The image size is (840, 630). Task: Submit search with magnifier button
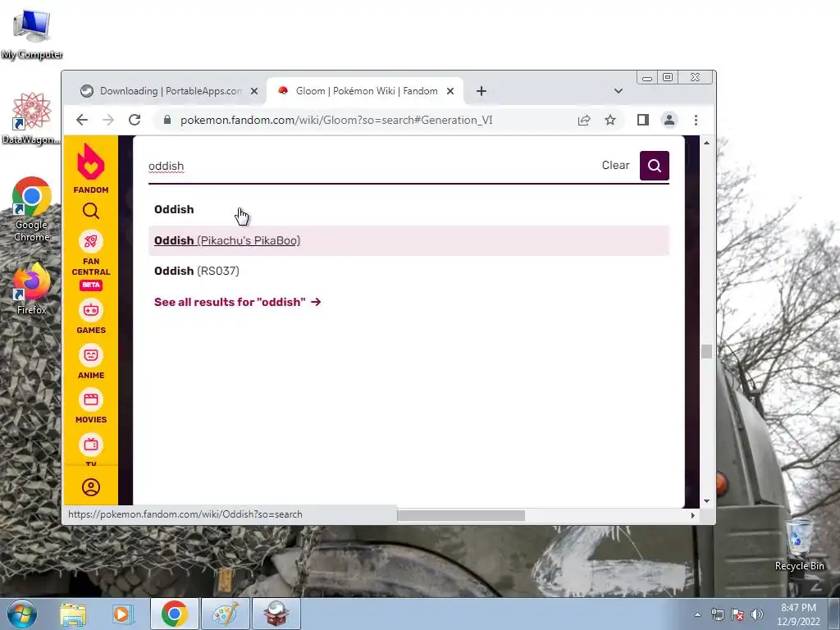coord(654,166)
